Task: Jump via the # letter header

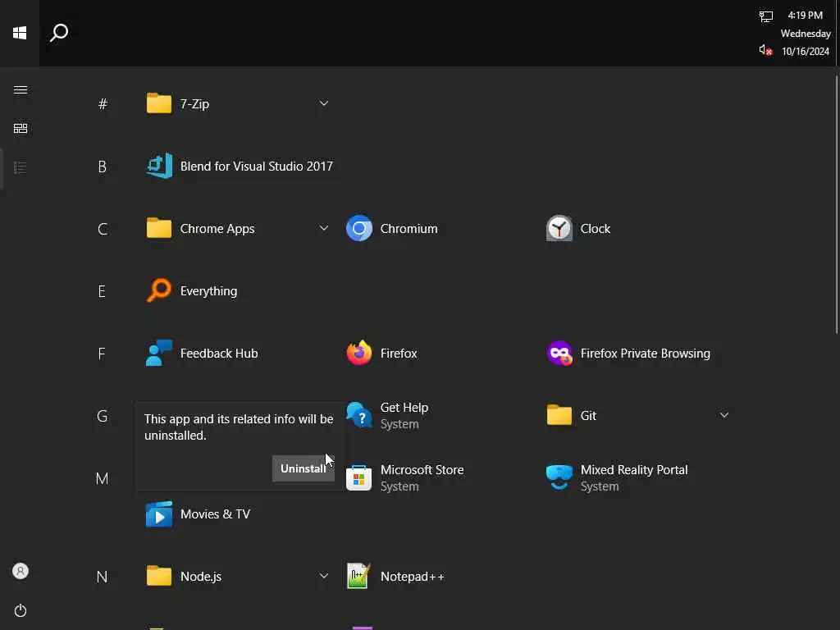Action: tap(103, 104)
